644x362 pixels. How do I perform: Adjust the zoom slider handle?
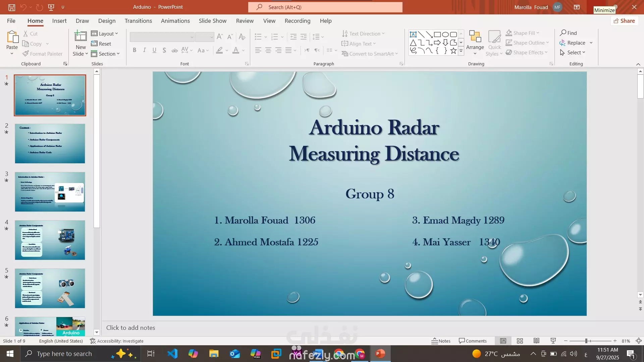(x=586, y=341)
